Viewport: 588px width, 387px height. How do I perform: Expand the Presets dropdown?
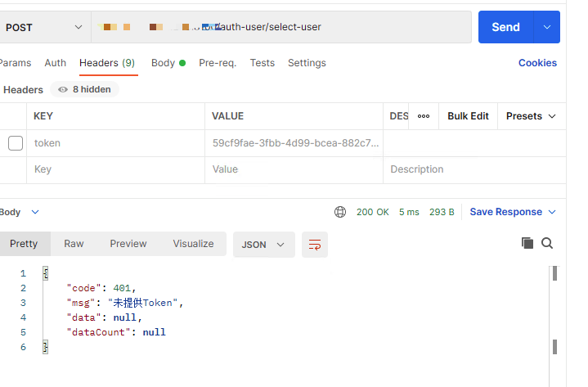click(x=531, y=116)
